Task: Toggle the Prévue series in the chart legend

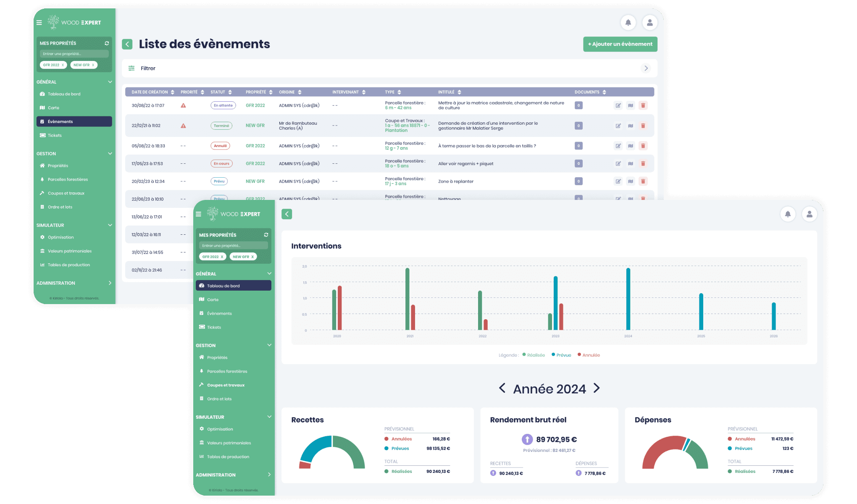Action: (561, 355)
